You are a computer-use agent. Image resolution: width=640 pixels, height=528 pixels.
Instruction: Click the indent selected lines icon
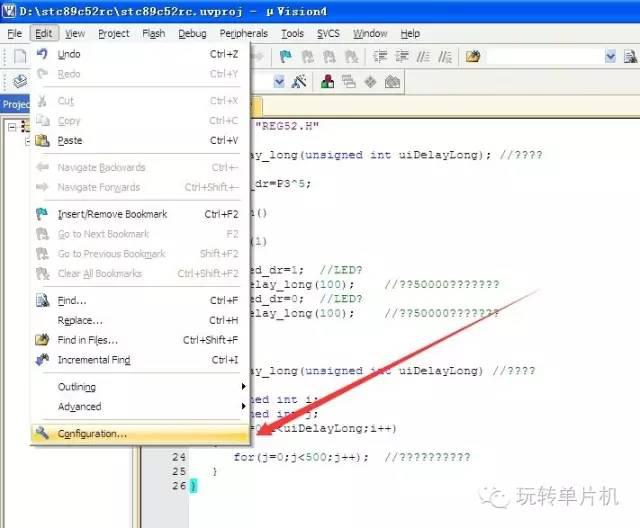pos(380,56)
